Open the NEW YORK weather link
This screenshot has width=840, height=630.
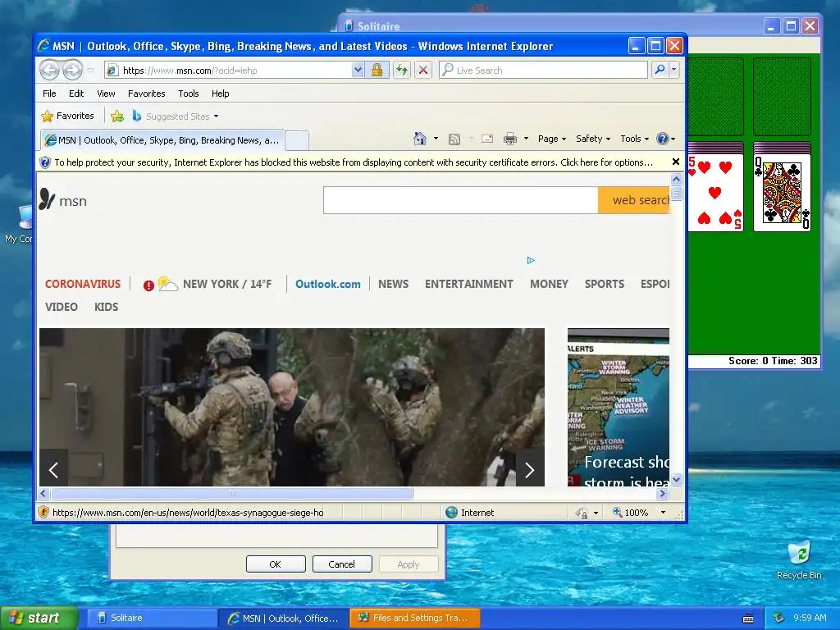tap(227, 284)
